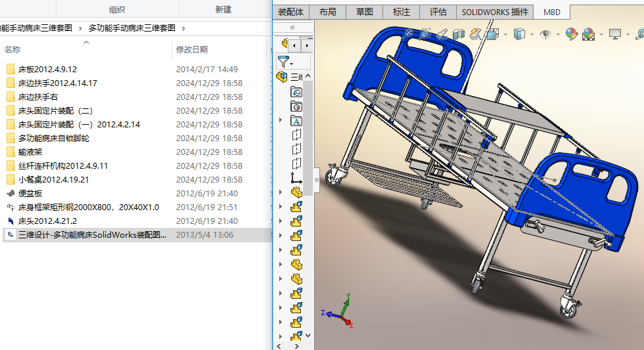
Task: Click the feature tree filter funnel icon
Action: [283, 62]
